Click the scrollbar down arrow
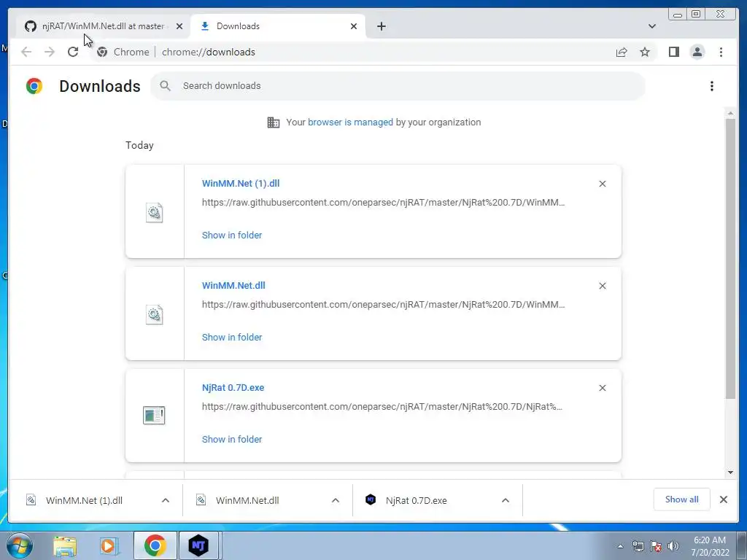Viewport: 747px width, 560px height. point(730,472)
